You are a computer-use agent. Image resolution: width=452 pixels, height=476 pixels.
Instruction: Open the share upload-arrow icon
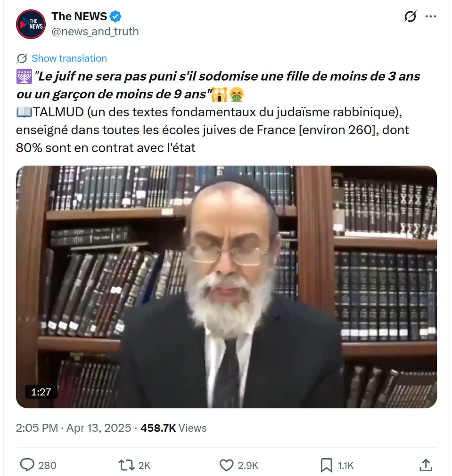tap(426, 465)
